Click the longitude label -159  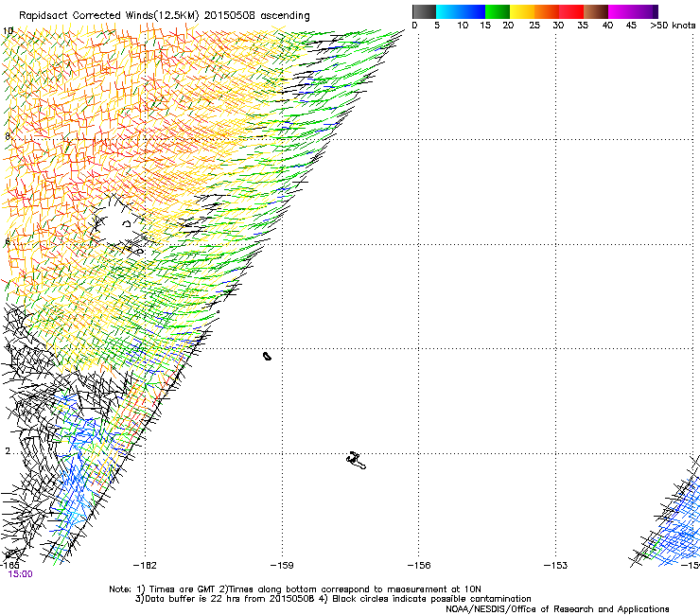pos(282,566)
